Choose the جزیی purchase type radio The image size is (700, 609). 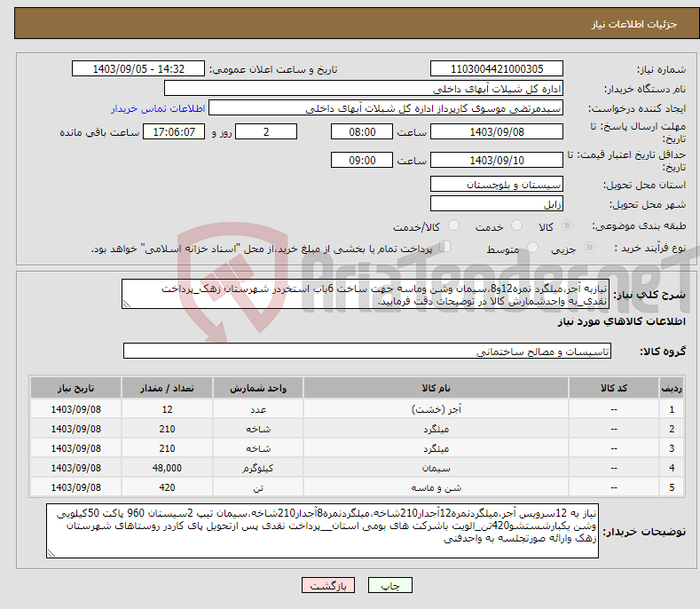(589, 248)
